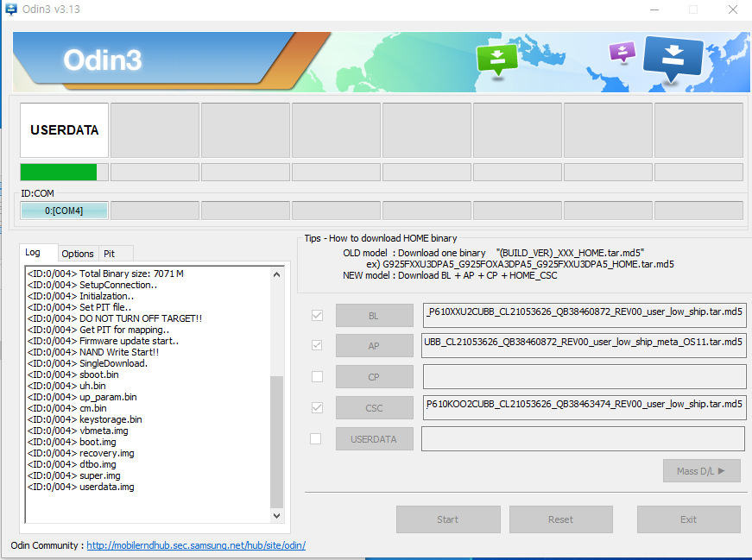Viewport: 752px width, 560px height.
Task: Click the log line "Total Binary size: 7071 M"
Action: click(105, 274)
